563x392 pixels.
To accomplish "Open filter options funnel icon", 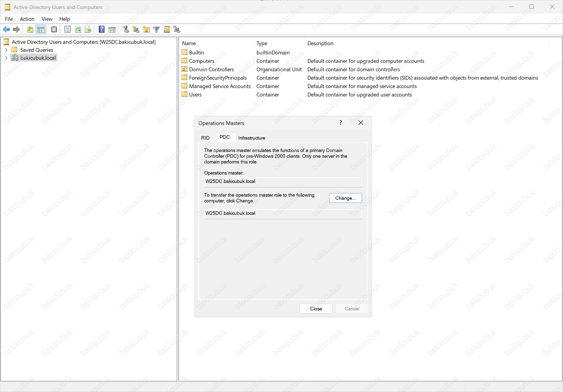I will pos(156,30).
